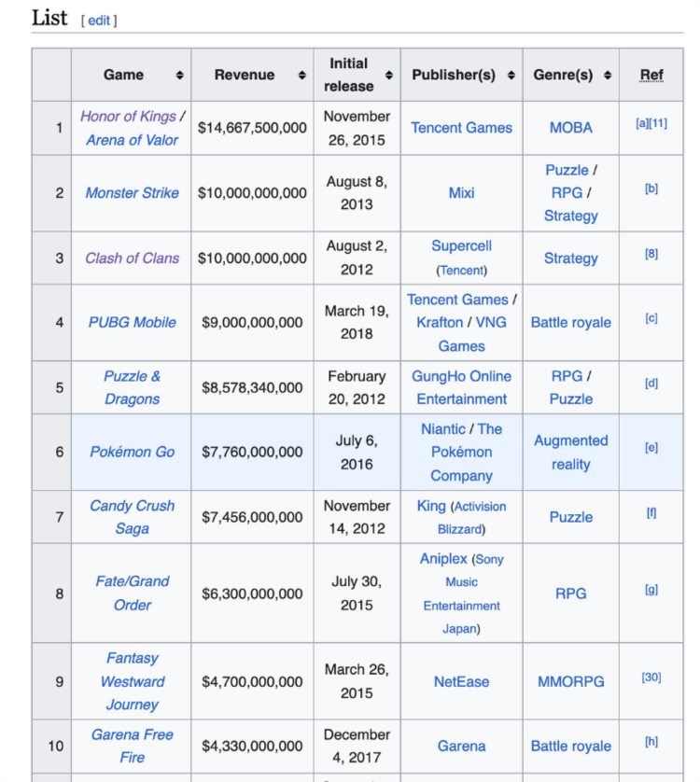Open citation [30] for Fantasy Westward Journey
700x782 pixels.
click(x=651, y=677)
